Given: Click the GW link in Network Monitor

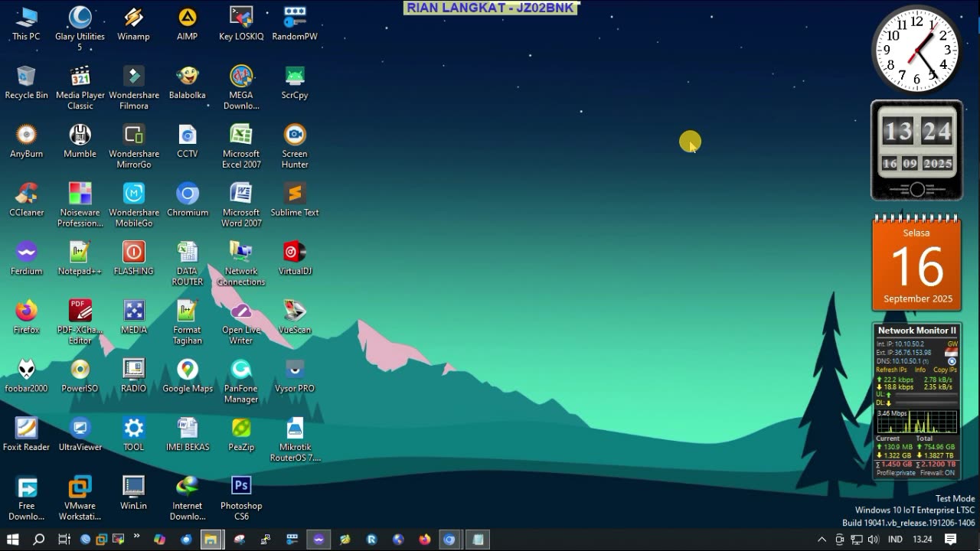Looking at the screenshot, I should pos(952,344).
